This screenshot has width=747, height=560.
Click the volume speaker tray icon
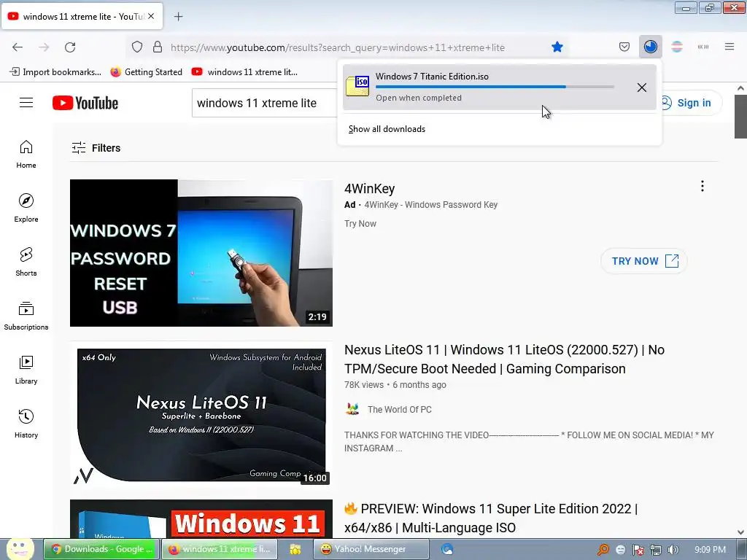673,550
